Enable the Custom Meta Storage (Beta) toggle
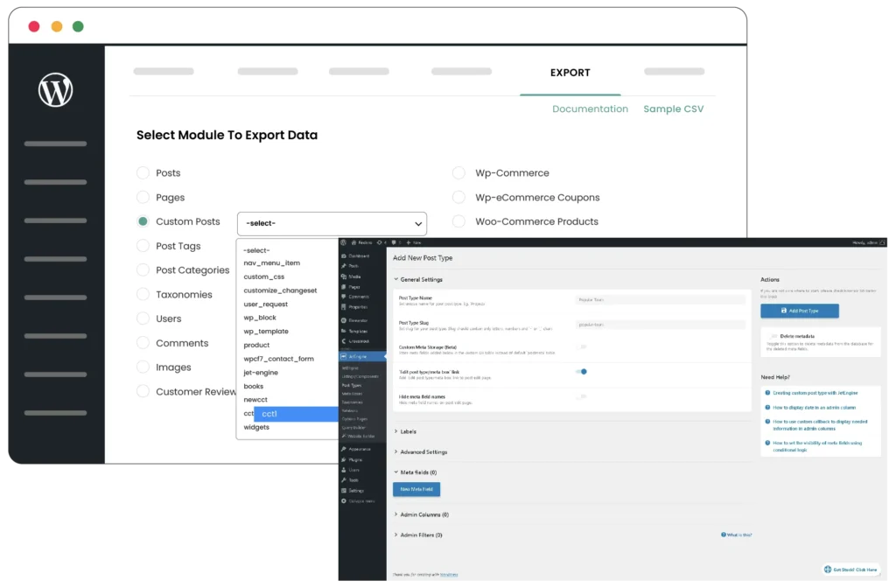896x588 pixels. tap(581, 347)
